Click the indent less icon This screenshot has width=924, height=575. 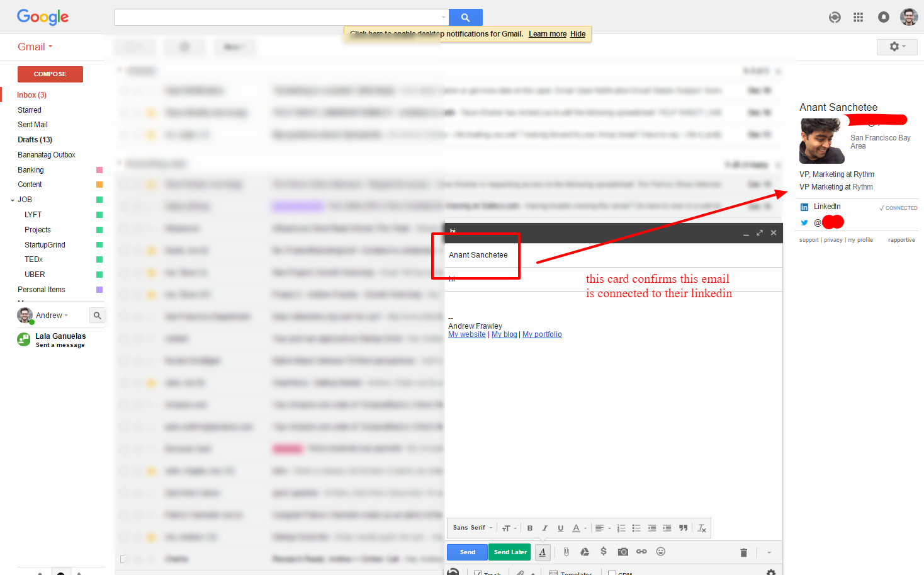(x=652, y=528)
